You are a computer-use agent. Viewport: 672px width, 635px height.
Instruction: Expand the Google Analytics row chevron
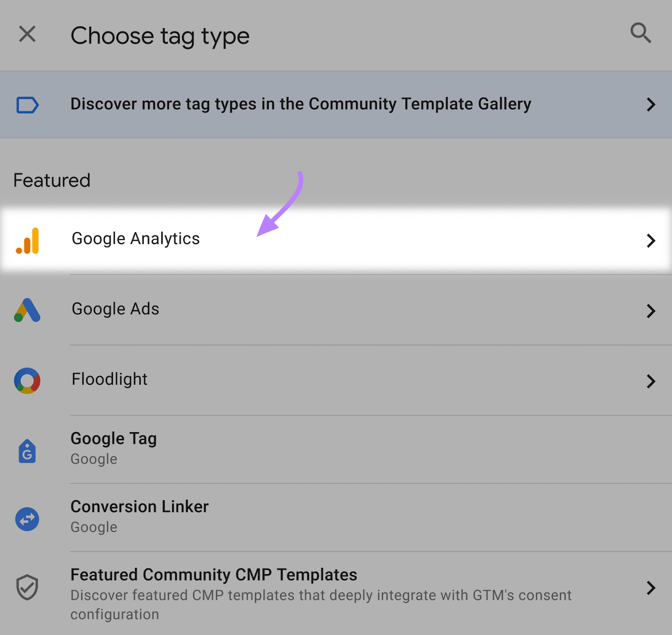pyautogui.click(x=651, y=240)
